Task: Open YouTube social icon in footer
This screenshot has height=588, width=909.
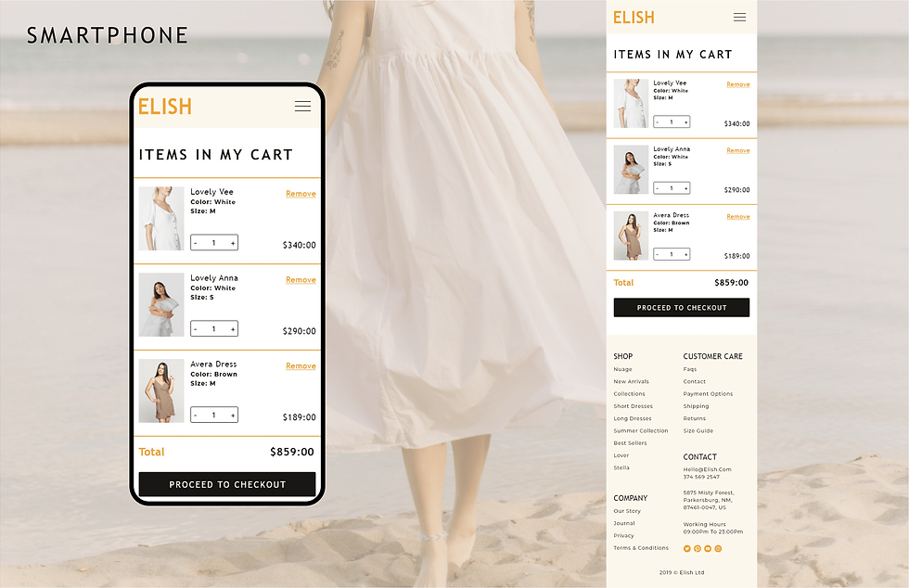Action: click(708, 548)
